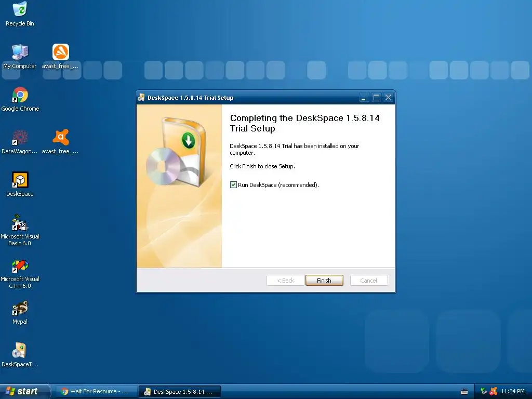Switch to the Wait For Resource Chrome task
The image size is (532, 399).
coord(96,391)
